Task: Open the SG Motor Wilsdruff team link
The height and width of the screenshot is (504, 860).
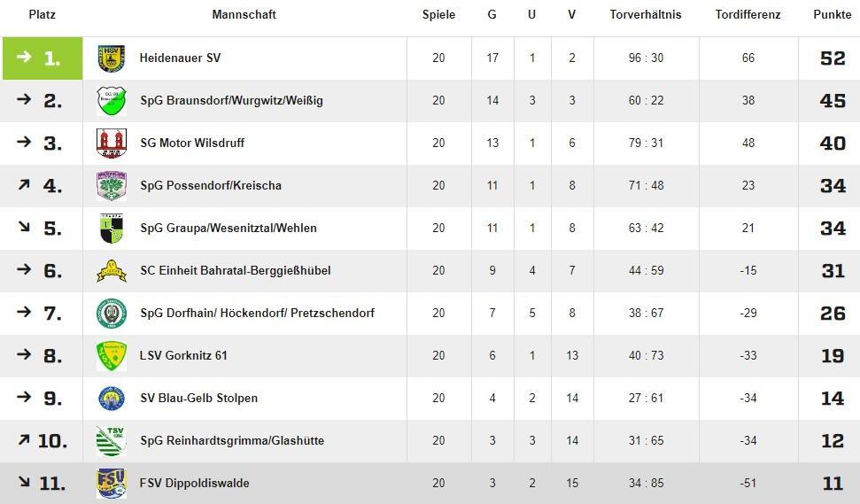Action: tap(191, 143)
